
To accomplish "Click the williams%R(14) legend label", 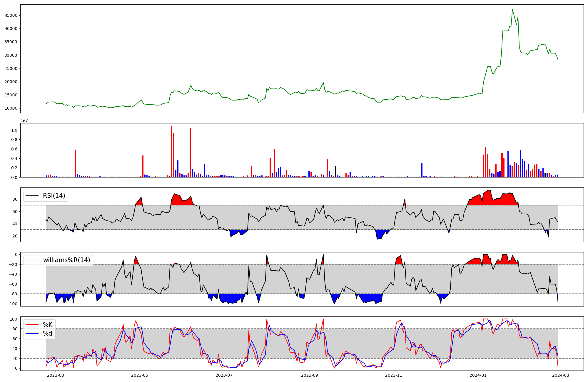I will 67,260.
